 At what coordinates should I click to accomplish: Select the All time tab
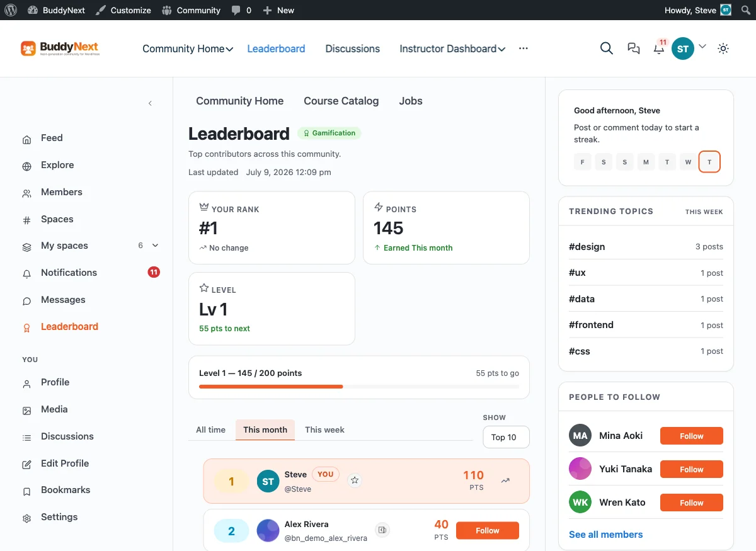pyautogui.click(x=210, y=429)
